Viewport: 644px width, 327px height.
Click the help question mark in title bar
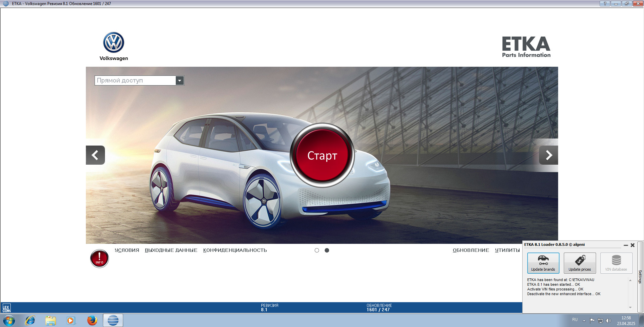pos(605,4)
